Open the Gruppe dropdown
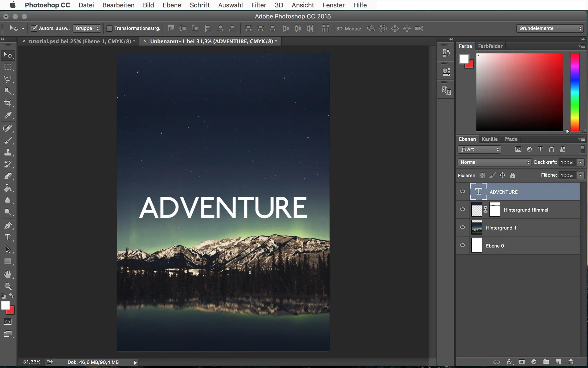 pos(87,28)
